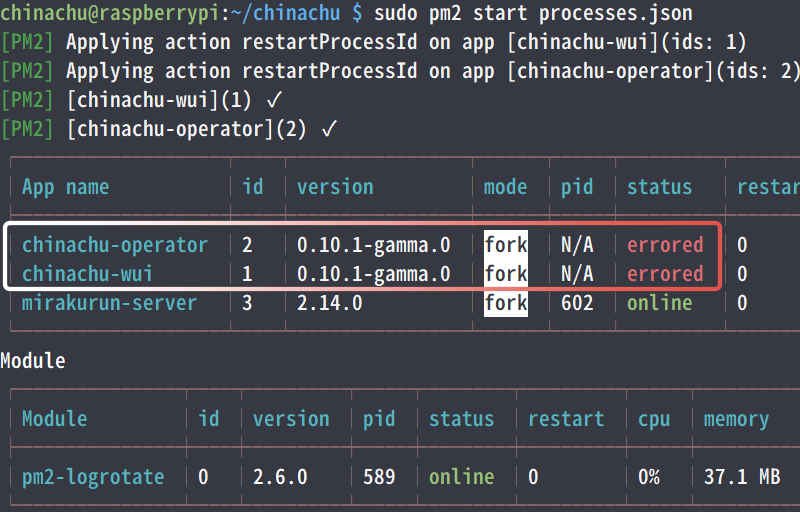This screenshot has width=800, height=512.
Task: Click pid 589 of pm2-logrotate
Action: (x=379, y=477)
